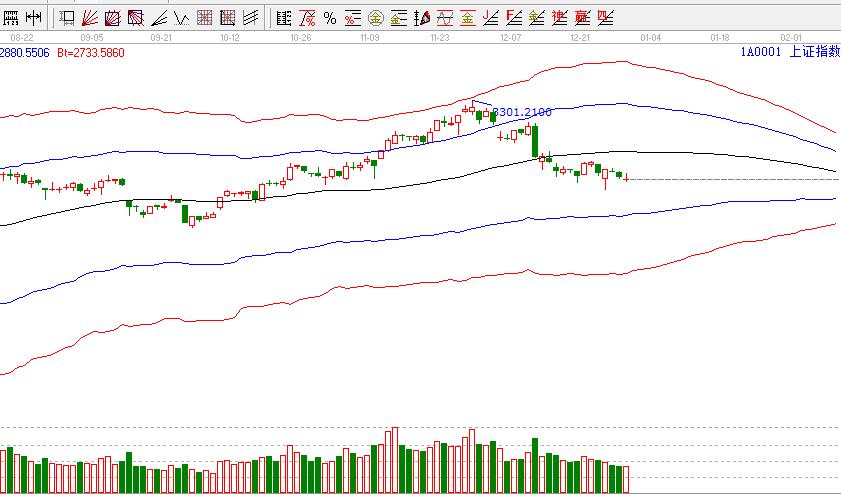Click the 上证指数 index name label
Screen dimensions: 841x494
click(x=813, y=52)
